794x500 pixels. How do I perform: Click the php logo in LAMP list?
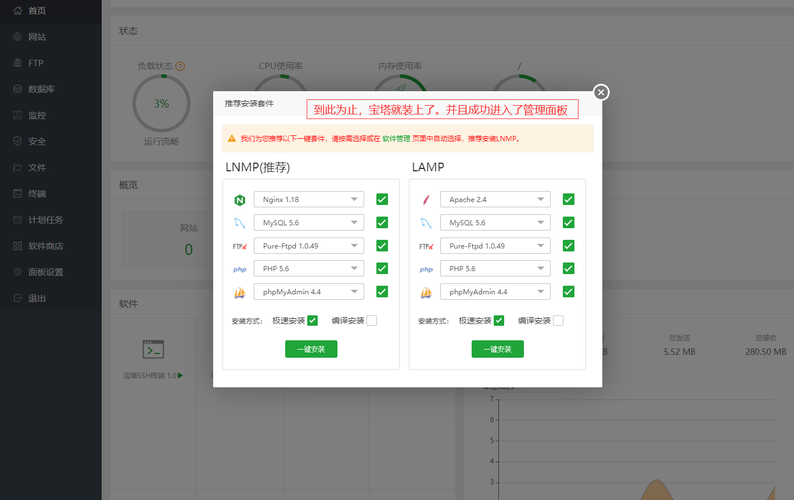pyautogui.click(x=426, y=269)
